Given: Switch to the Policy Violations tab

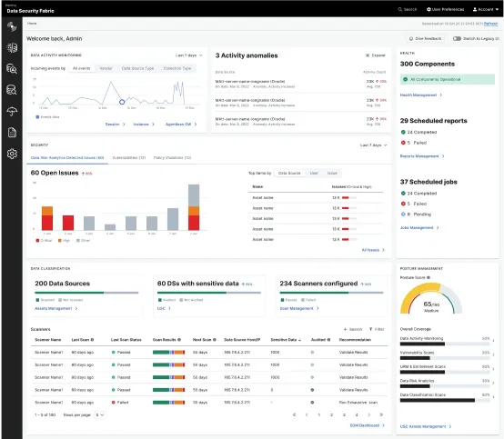Looking at the screenshot, I should coord(172,157).
